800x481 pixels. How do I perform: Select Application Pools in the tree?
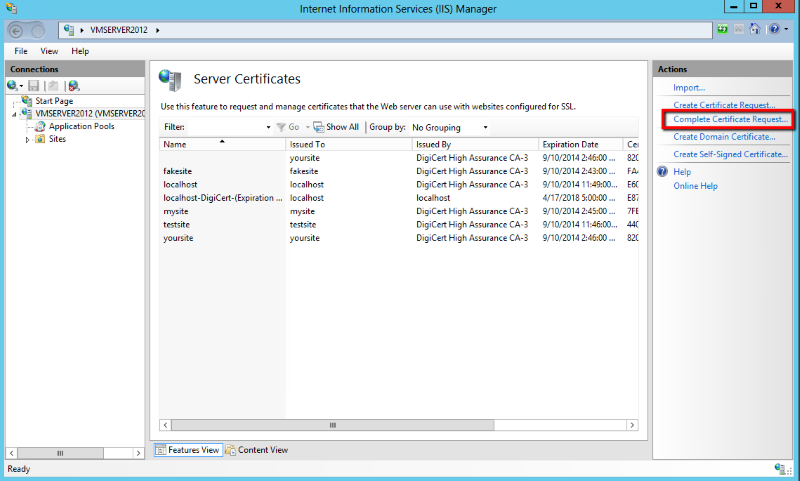click(x=81, y=126)
